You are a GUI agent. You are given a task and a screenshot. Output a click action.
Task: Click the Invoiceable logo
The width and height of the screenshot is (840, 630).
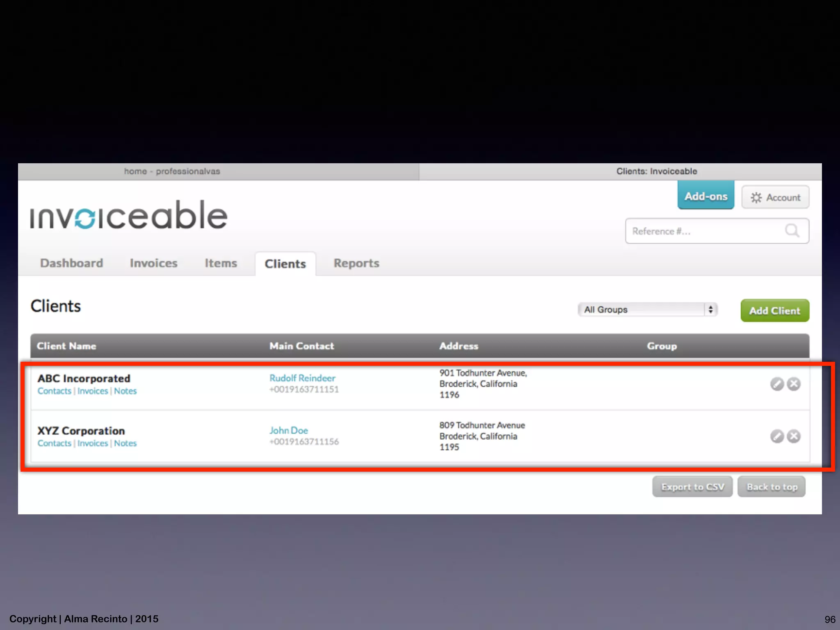[x=129, y=215]
